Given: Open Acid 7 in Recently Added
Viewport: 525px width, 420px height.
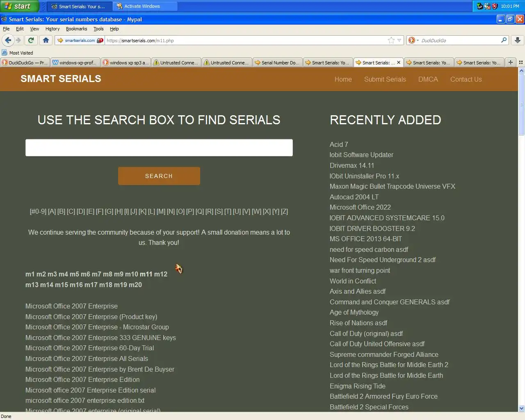Looking at the screenshot, I should [339, 144].
